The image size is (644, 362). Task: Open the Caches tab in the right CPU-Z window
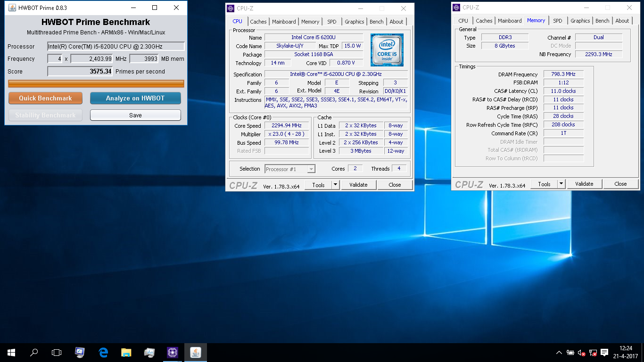pyautogui.click(x=484, y=21)
